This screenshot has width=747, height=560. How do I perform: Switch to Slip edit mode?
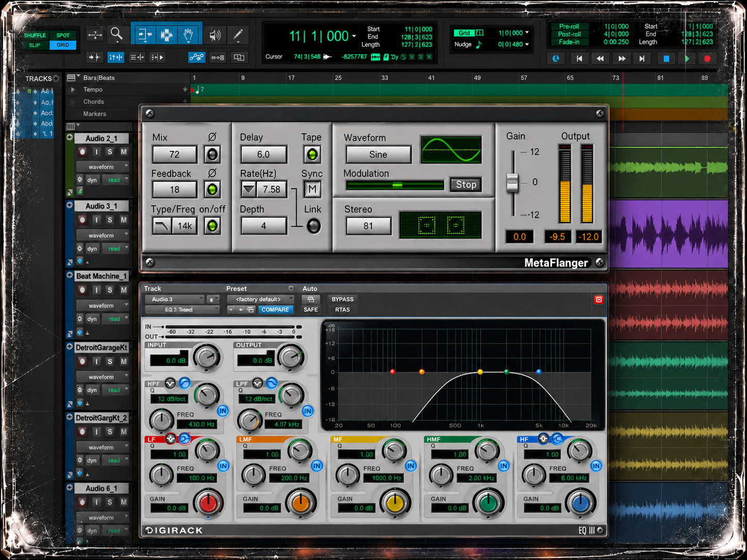35,45
